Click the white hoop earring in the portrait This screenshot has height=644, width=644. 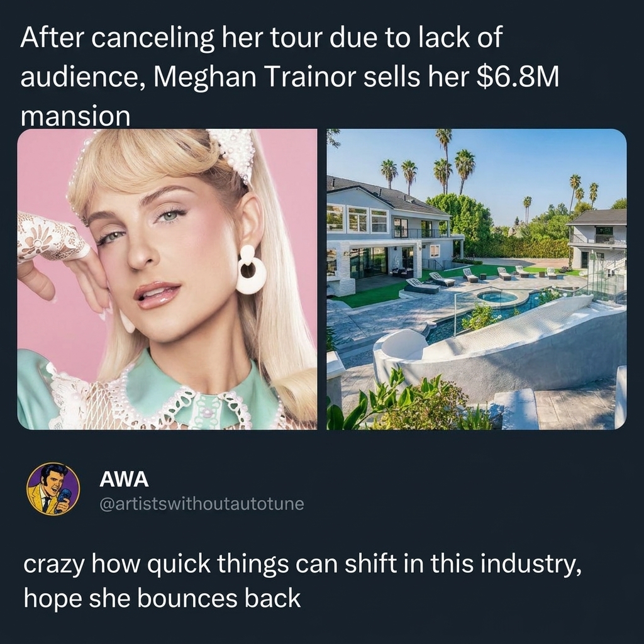[x=251, y=270]
